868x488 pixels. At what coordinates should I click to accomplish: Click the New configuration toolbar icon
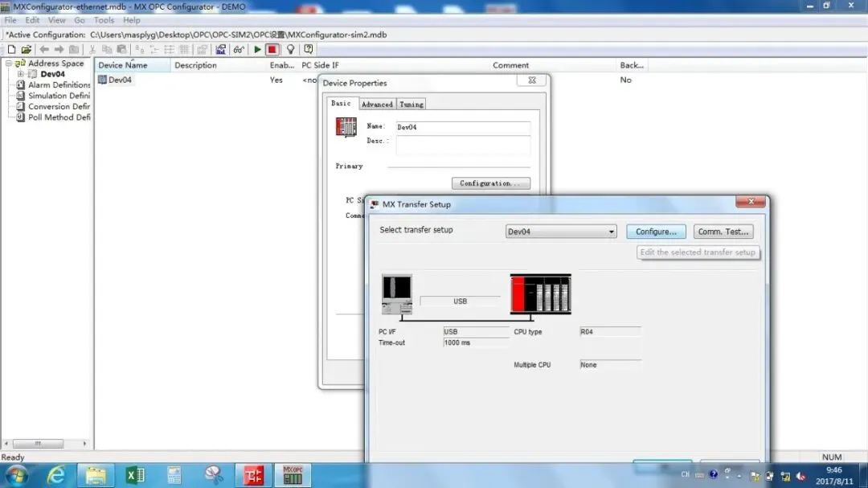pyautogui.click(x=11, y=49)
